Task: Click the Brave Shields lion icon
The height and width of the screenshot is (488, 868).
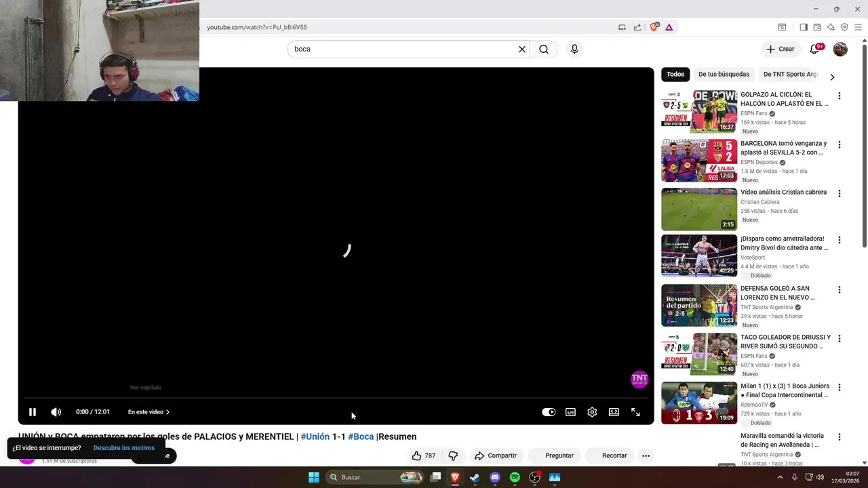Action: (654, 27)
